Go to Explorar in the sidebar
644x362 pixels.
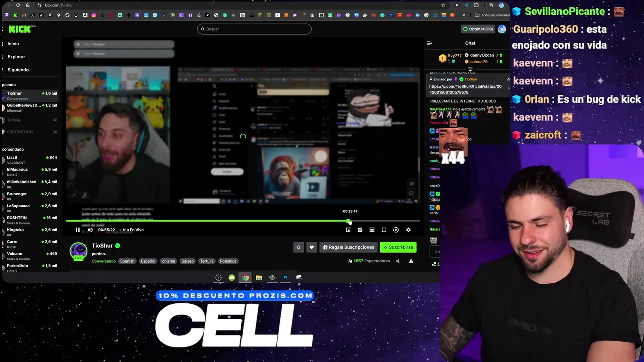pyautogui.click(x=16, y=57)
